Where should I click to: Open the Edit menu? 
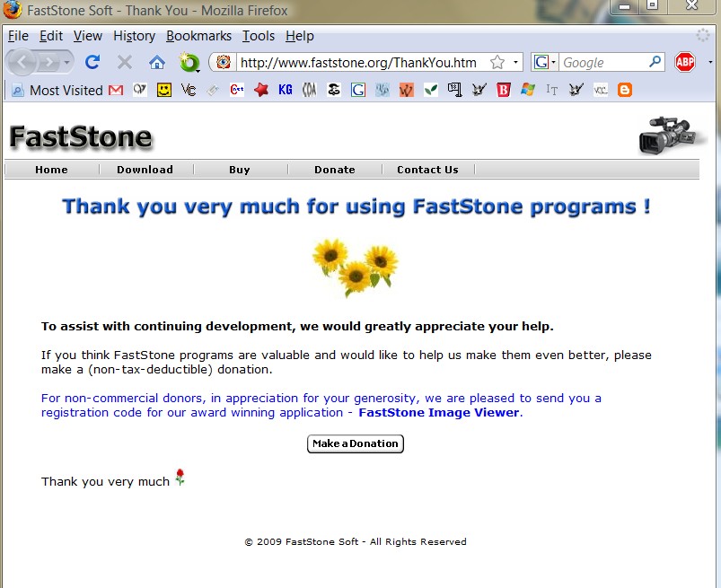50,36
